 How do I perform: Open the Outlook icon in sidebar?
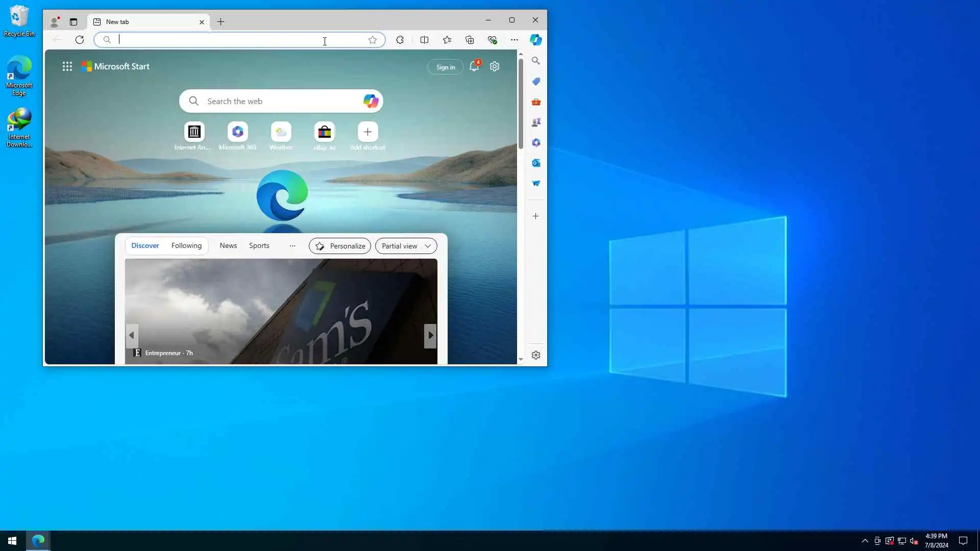(x=535, y=163)
